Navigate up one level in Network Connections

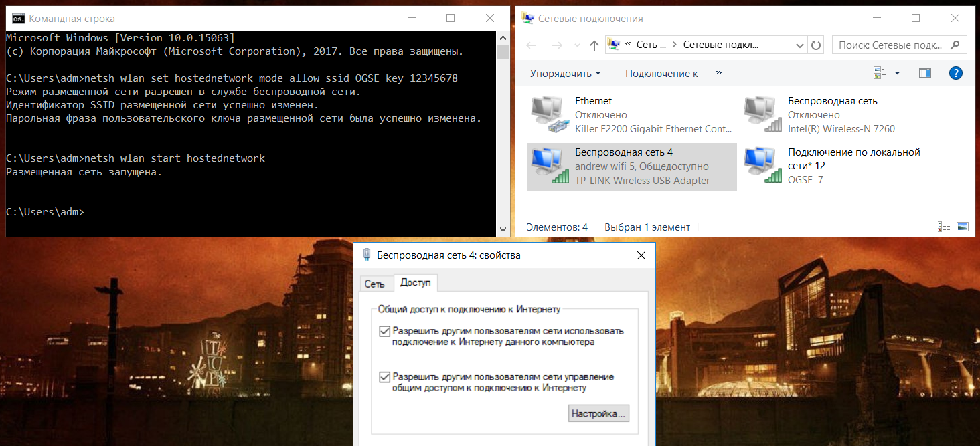pyautogui.click(x=594, y=45)
